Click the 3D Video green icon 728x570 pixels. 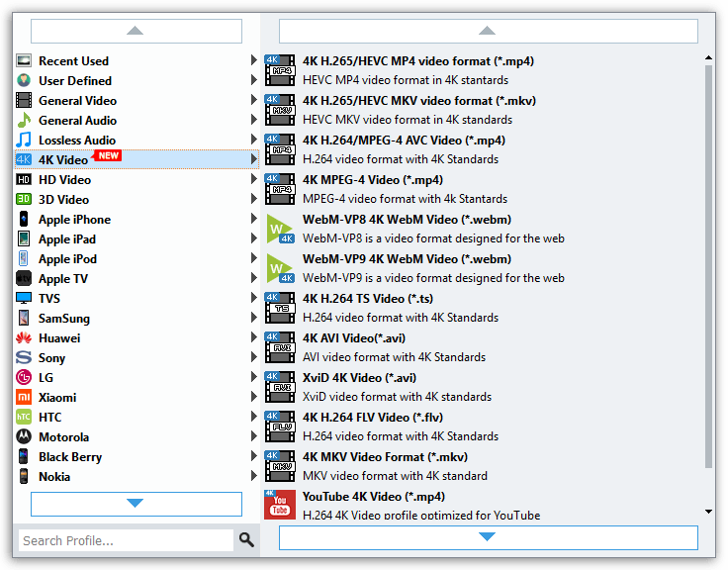tap(24, 199)
